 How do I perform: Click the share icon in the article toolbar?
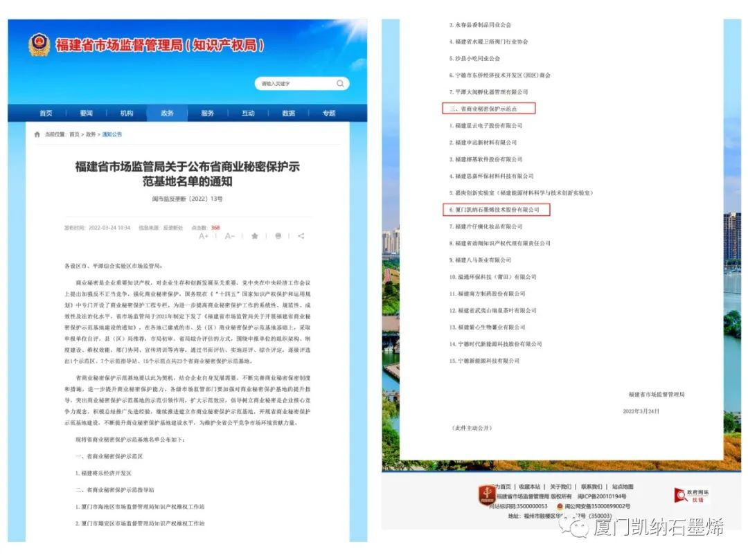(x=301, y=237)
